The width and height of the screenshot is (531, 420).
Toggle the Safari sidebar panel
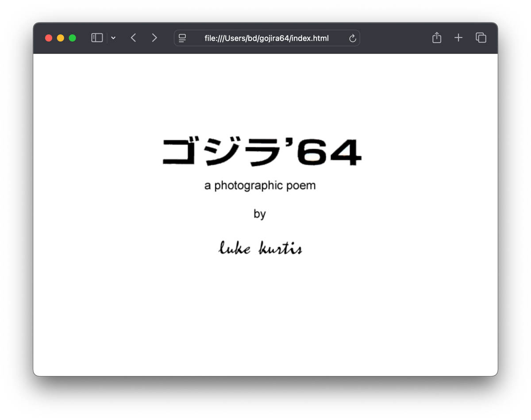tap(97, 38)
